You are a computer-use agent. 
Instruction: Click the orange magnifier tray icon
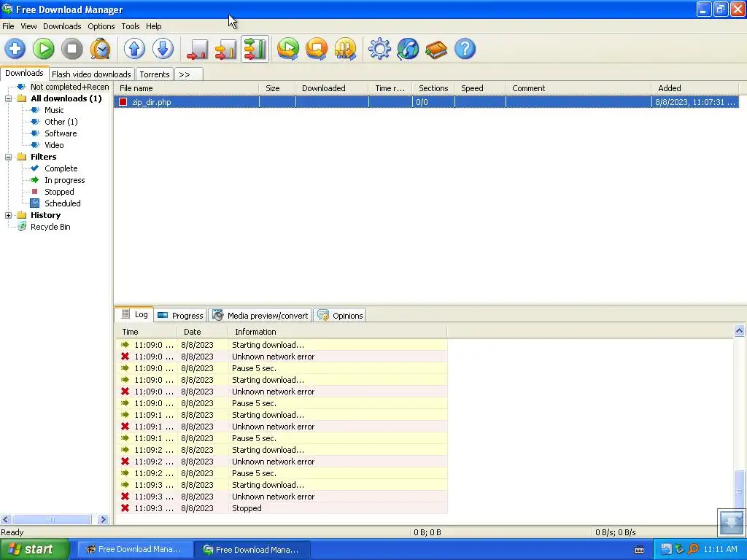693,549
